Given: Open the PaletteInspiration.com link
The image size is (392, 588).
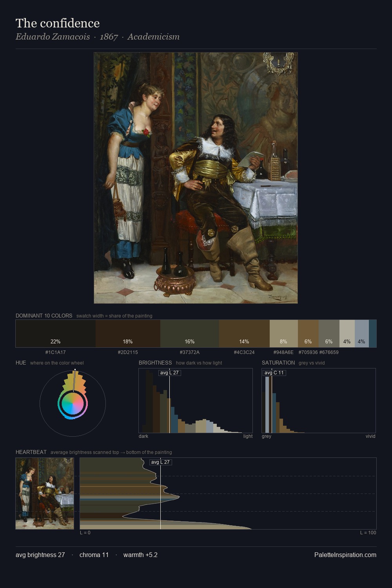Looking at the screenshot, I should tap(345, 555).
